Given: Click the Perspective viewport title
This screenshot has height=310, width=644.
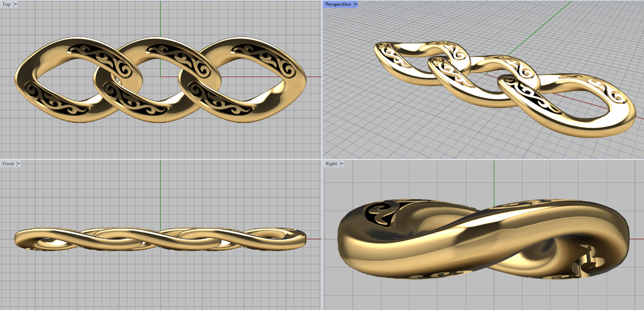Looking at the screenshot, I should [338, 4].
